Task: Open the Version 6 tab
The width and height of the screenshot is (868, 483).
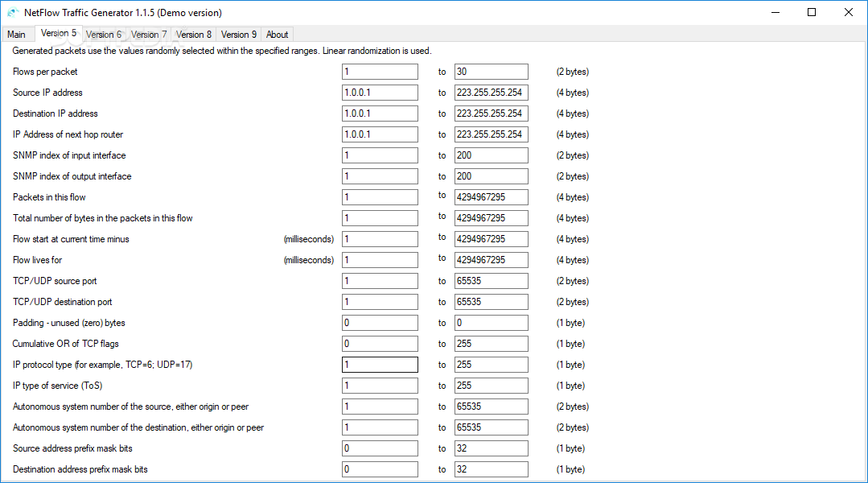Action: (104, 35)
